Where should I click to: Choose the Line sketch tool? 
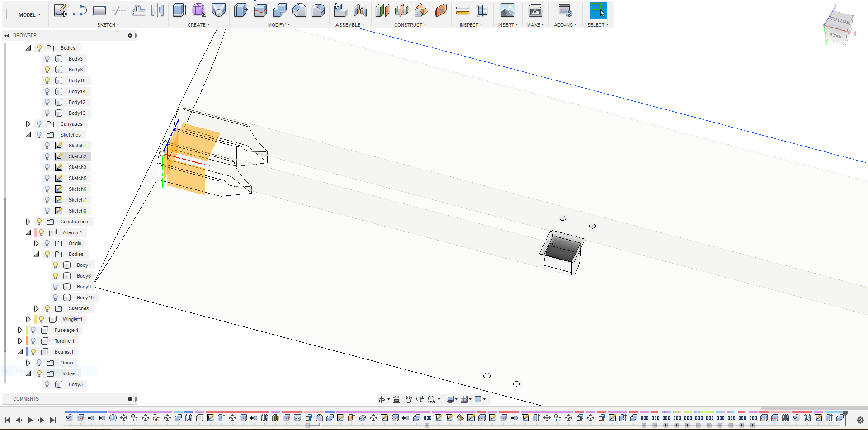click(80, 10)
